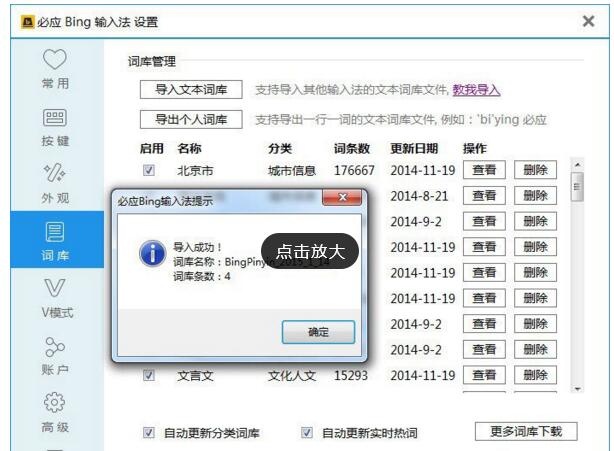Click the scrollbar up arrow of dictionary list
The image size is (614, 451).
577,165
